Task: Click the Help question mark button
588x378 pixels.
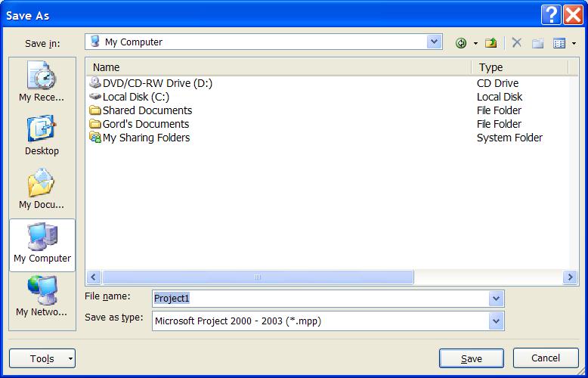Action: pos(551,15)
